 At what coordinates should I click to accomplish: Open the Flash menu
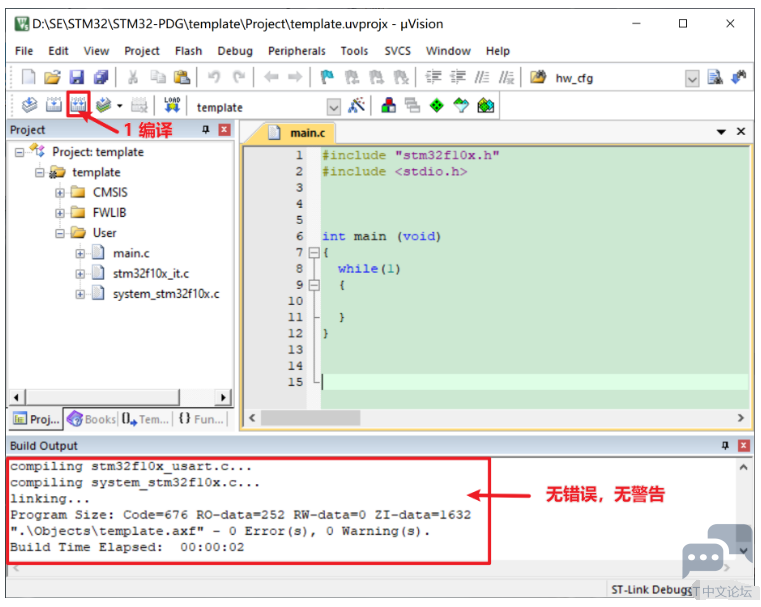188,51
